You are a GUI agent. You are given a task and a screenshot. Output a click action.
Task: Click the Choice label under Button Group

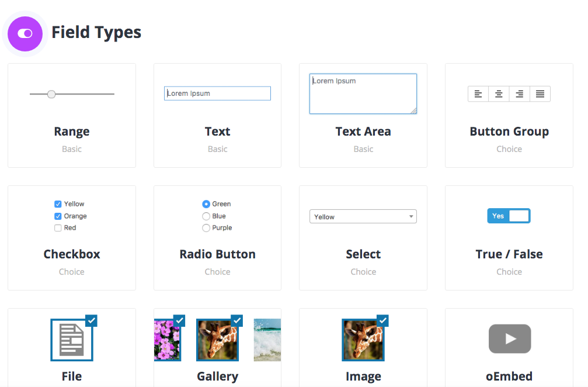point(509,149)
